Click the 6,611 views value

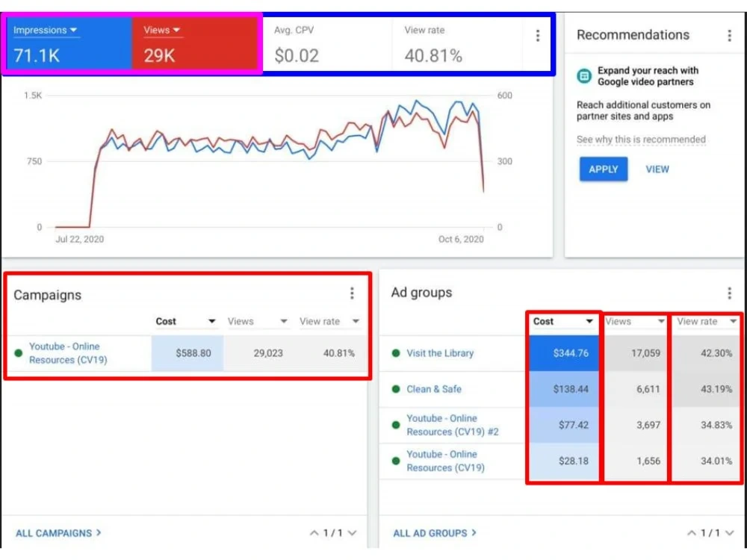tap(648, 389)
